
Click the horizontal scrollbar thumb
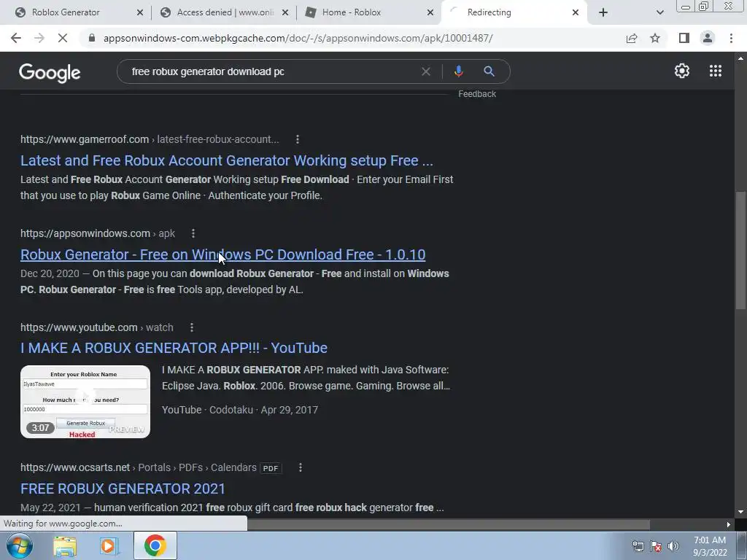[449, 524]
